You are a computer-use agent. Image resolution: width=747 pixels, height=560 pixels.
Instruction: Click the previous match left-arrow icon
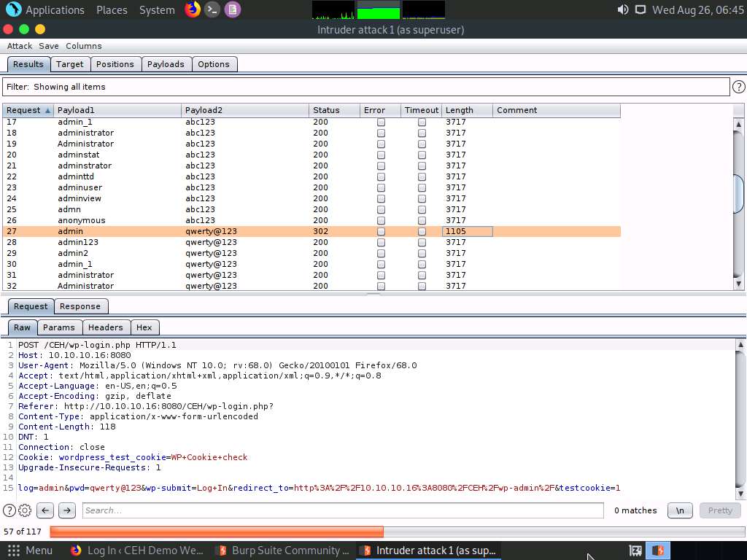click(x=45, y=510)
